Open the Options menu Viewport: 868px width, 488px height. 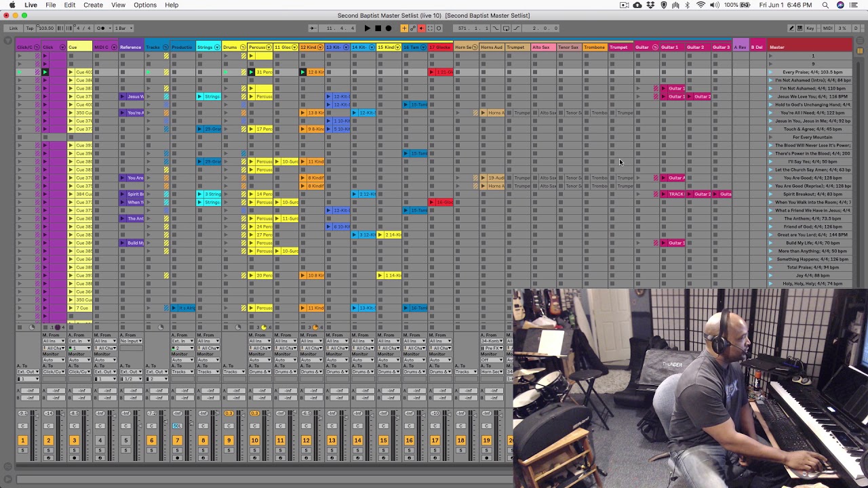[145, 5]
